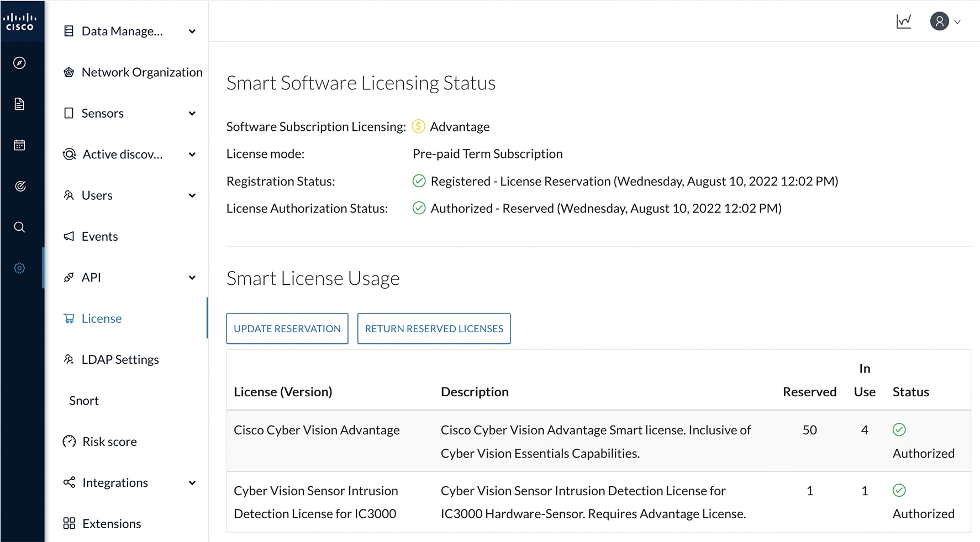Open the statistics chart icon in the top bar
This screenshot has height=542, width=980.
coord(903,20)
